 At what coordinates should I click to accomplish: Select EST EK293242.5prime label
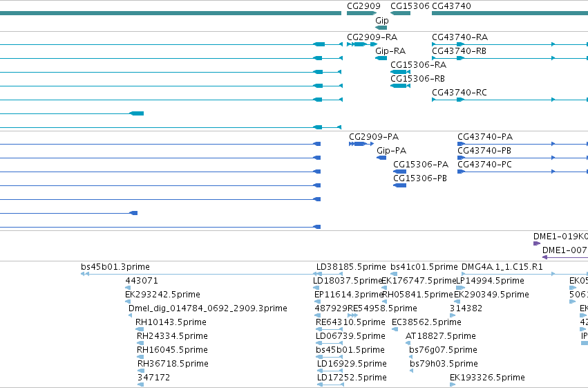163,295
